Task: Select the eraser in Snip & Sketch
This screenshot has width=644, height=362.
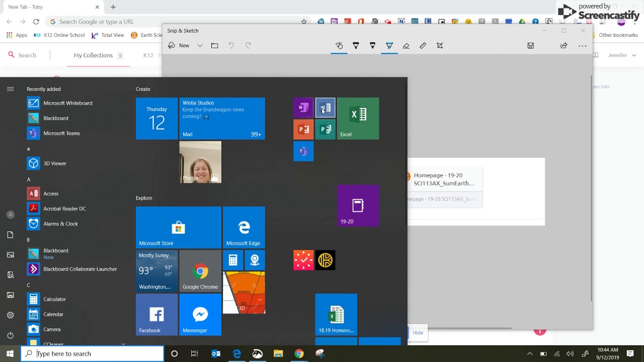Action: (x=406, y=46)
